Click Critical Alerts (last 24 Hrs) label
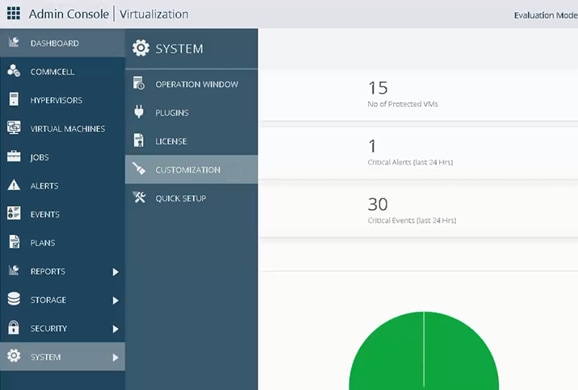This screenshot has height=390, width=578. coord(410,162)
